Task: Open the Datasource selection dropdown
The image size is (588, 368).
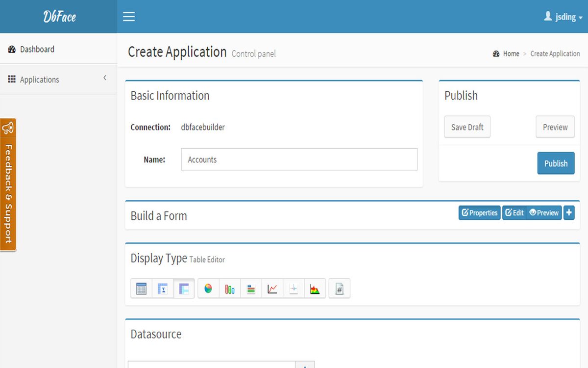Action: click(212, 366)
